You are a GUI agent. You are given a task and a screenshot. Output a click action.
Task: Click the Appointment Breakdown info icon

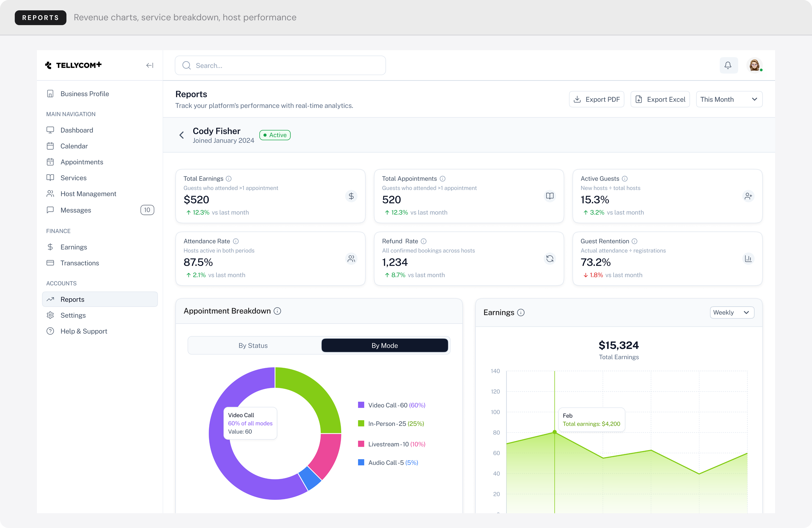[x=277, y=311]
